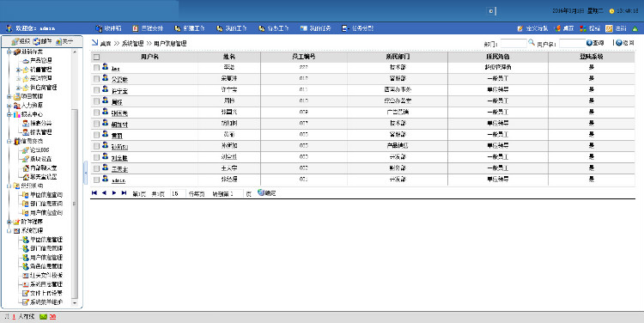Switch to 组织 sidebar tab
The height and width of the screenshot is (323, 644).
(x=21, y=41)
